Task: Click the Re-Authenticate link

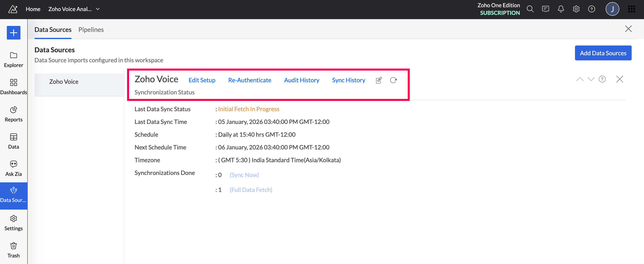Action: tap(250, 80)
